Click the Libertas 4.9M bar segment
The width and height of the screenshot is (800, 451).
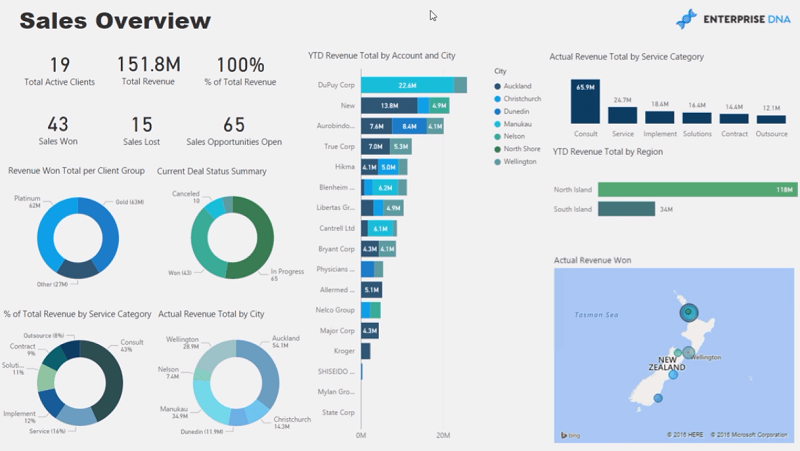point(393,208)
